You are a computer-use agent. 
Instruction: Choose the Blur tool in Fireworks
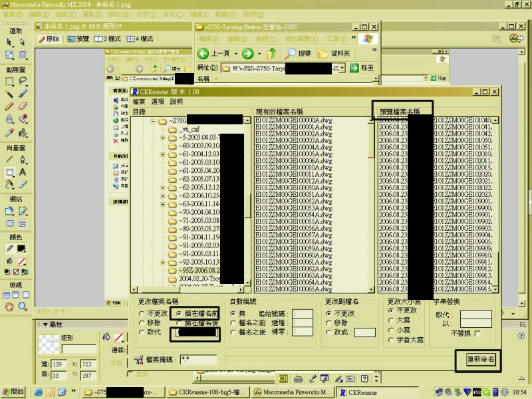click(9, 119)
